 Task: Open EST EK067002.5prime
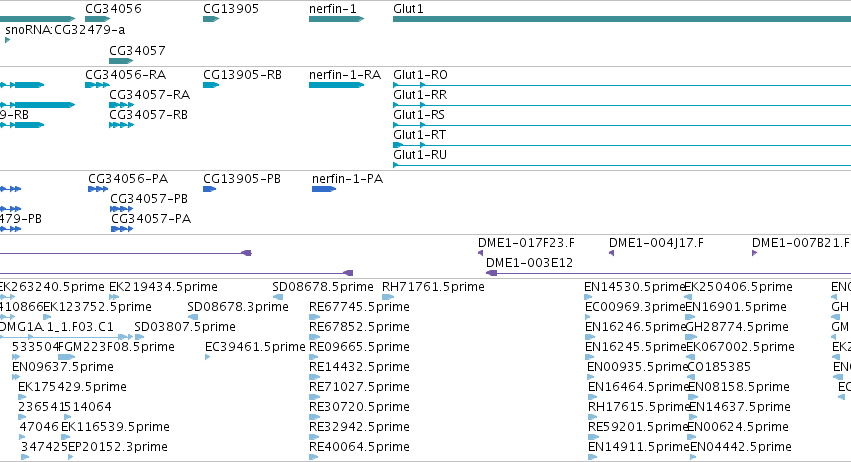coord(741,347)
